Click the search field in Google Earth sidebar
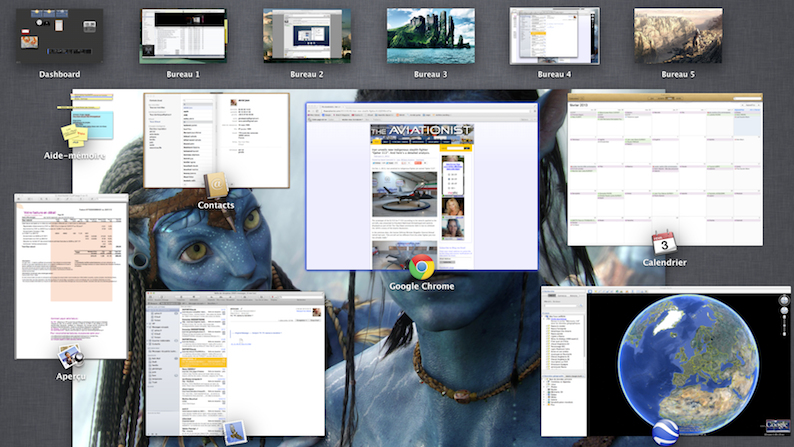This screenshot has width=794, height=447. point(560,306)
